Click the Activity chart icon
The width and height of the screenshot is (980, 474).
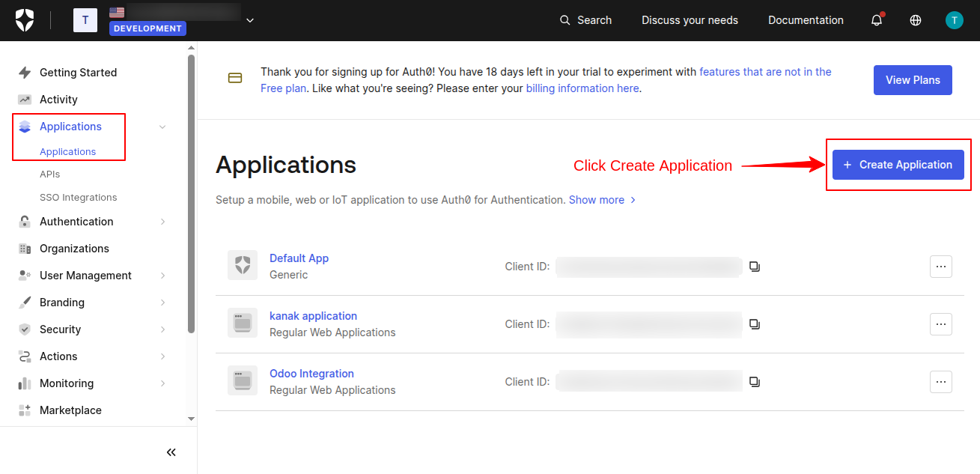[x=25, y=100]
